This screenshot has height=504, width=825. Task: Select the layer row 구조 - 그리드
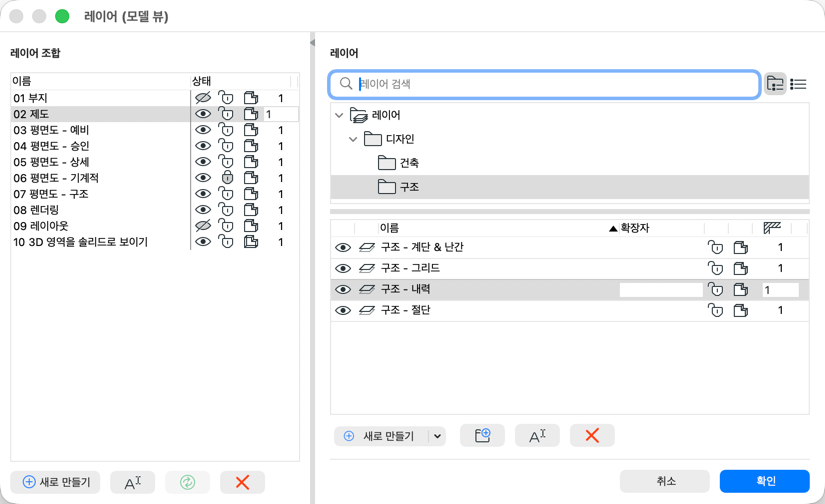click(x=570, y=268)
